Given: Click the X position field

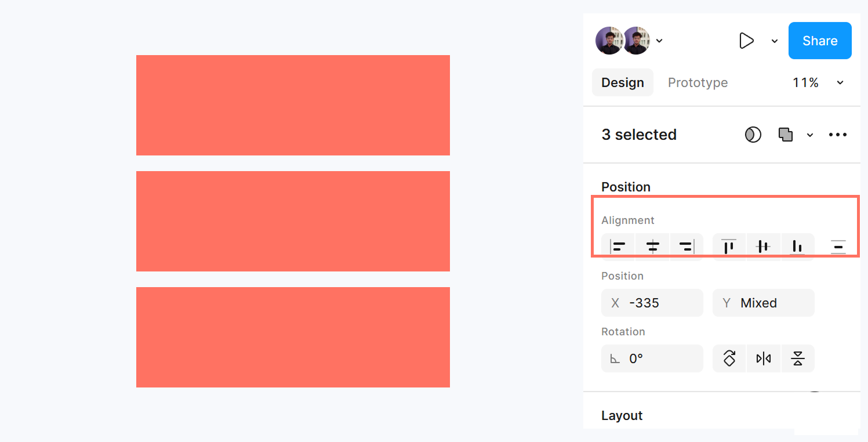Looking at the screenshot, I should pos(652,303).
